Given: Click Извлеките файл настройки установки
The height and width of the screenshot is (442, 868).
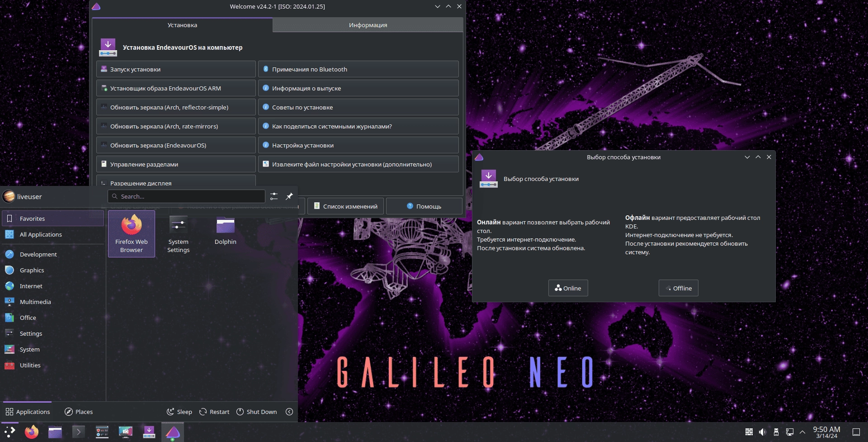Looking at the screenshot, I should 359,164.
